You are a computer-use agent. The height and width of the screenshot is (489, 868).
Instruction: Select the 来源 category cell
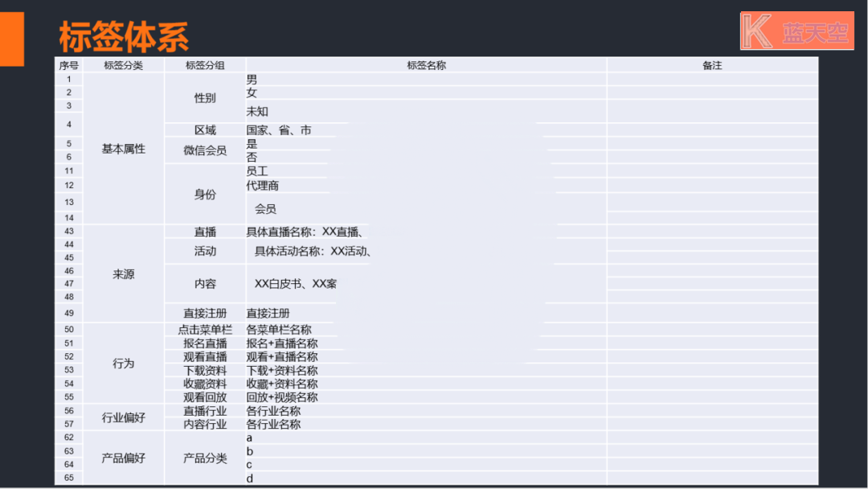[123, 274]
